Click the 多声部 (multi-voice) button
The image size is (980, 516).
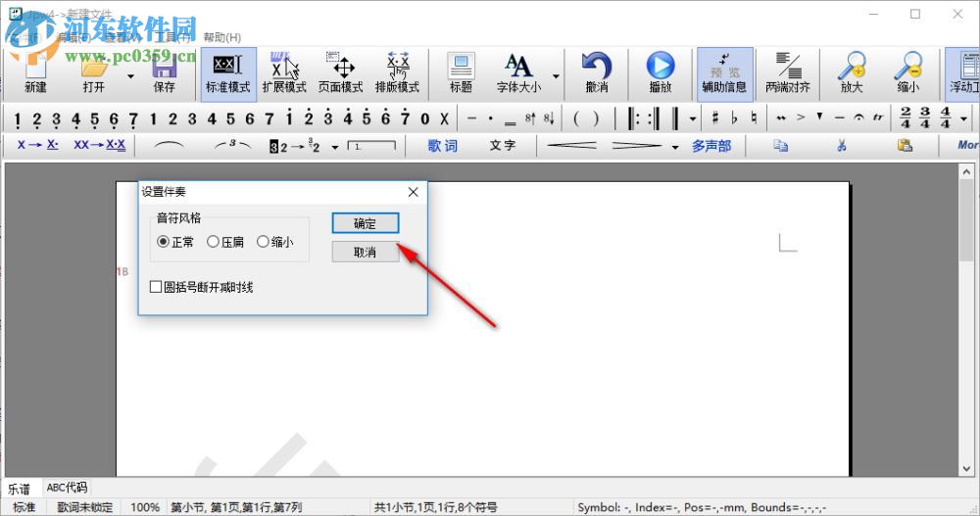[x=711, y=146]
